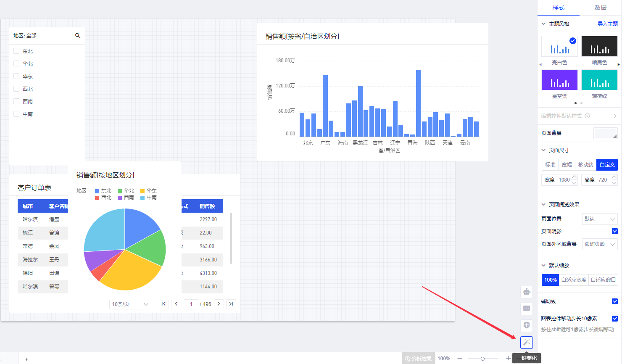Collapse the 主题风格 section
This screenshot has height=364, width=622.
tap(543, 24)
